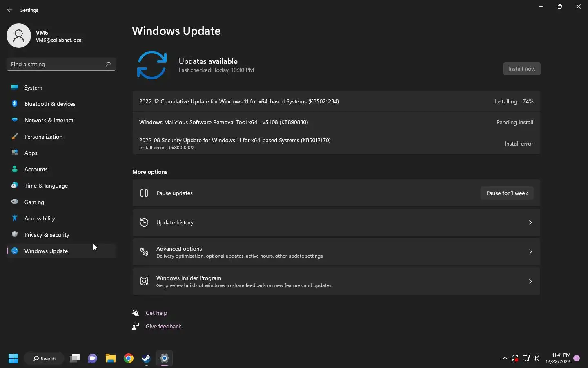Open the notification count badge
The image size is (588, 368).
(577, 358)
